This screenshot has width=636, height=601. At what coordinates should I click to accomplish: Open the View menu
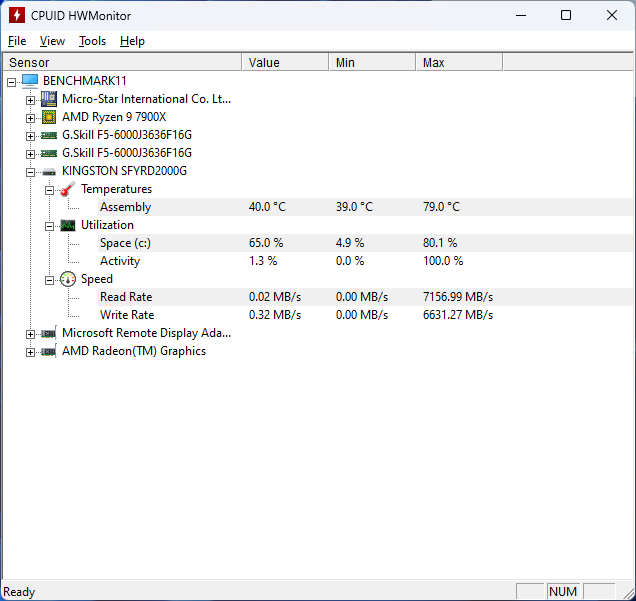52,41
